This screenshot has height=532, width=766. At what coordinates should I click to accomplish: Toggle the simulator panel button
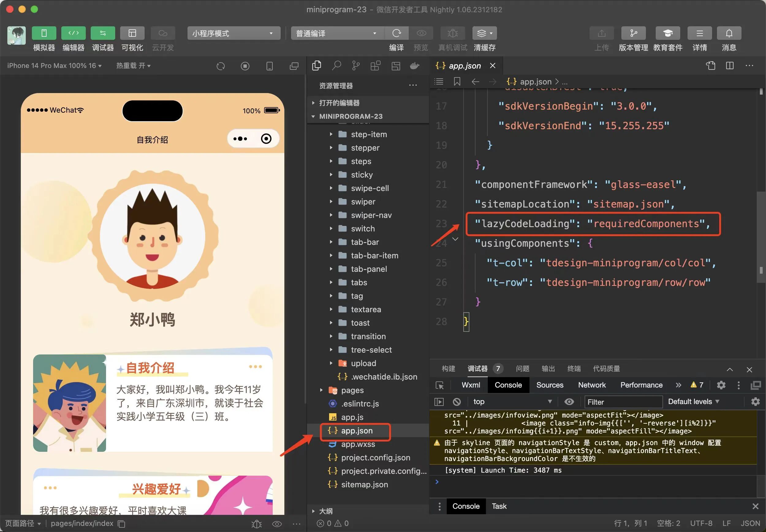coord(44,33)
